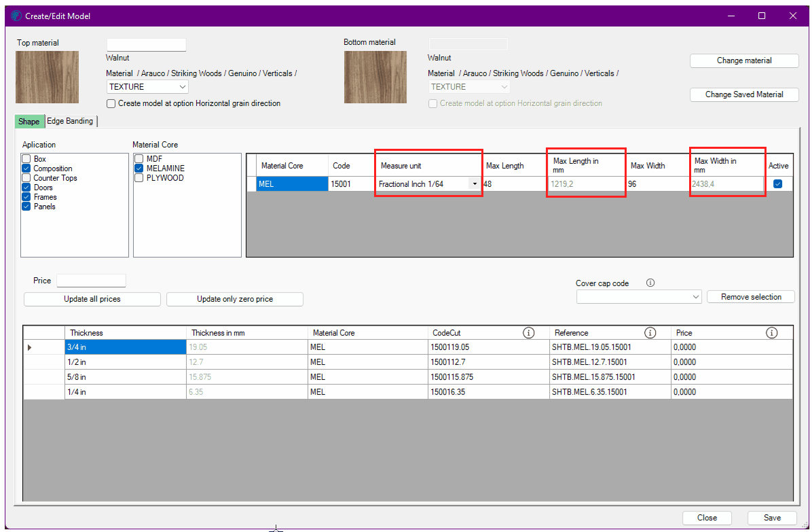Uncheck the Composition application checkbox
This screenshot has height=532, width=812.
pyautogui.click(x=26, y=169)
